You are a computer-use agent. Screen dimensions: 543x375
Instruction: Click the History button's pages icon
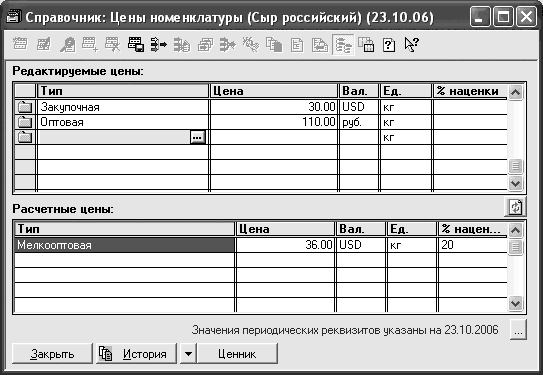click(105, 354)
